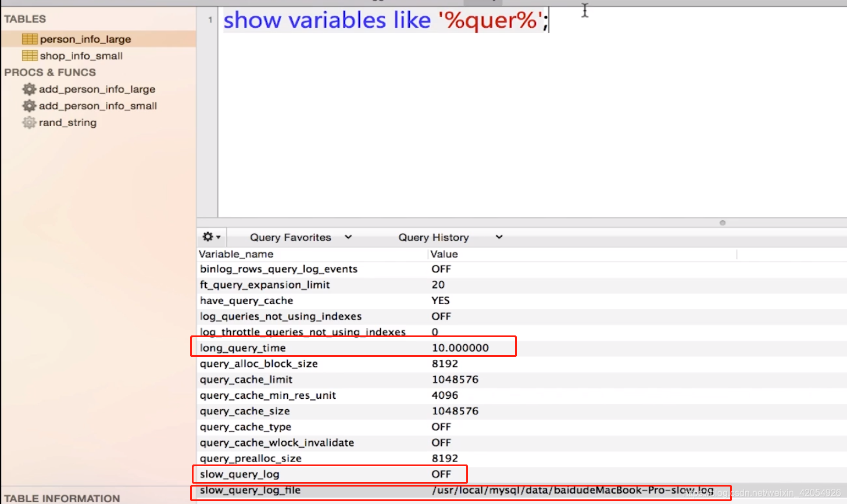
Task: Select the query_cache_type row
Action: pyautogui.click(x=521, y=427)
